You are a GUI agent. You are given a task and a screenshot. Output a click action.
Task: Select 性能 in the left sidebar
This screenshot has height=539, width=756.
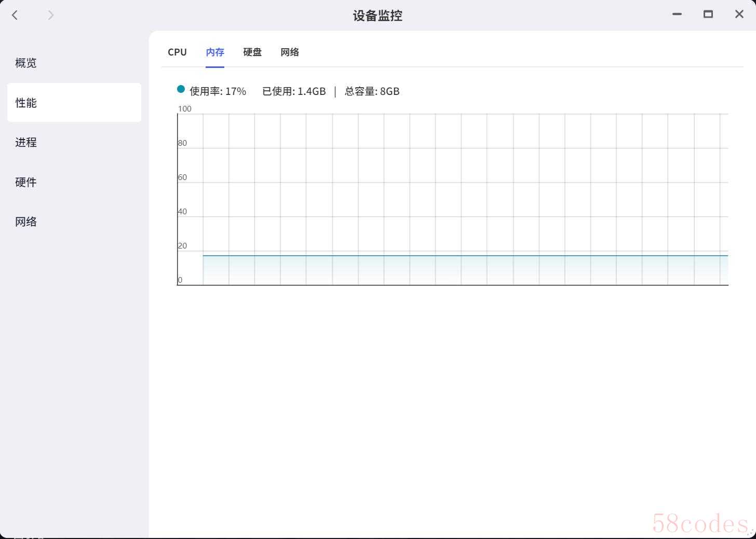[26, 103]
